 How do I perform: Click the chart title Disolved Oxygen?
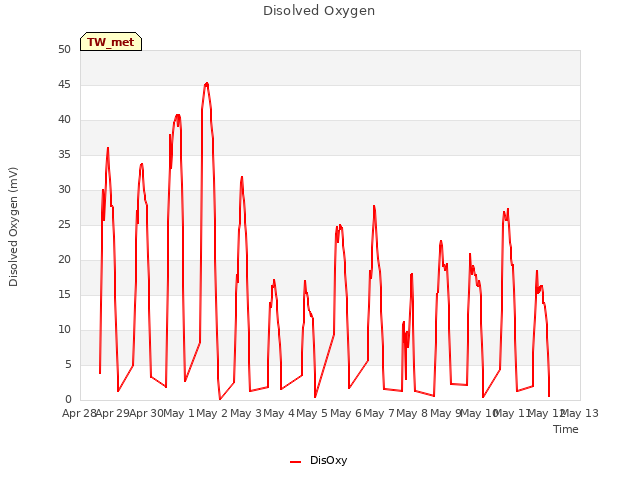pos(319,11)
